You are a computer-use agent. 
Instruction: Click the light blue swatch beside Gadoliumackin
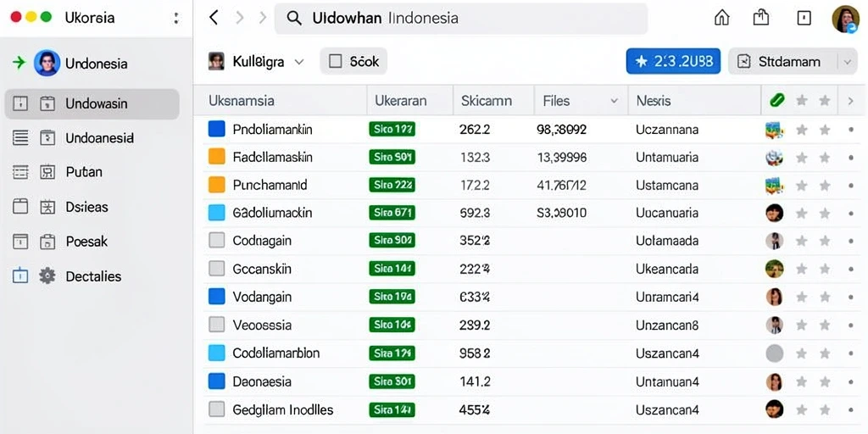(216, 212)
